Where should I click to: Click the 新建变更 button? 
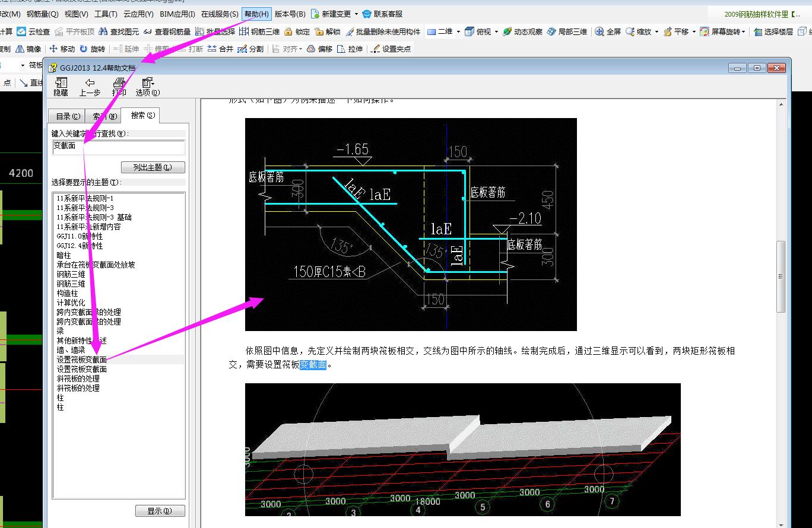331,14
